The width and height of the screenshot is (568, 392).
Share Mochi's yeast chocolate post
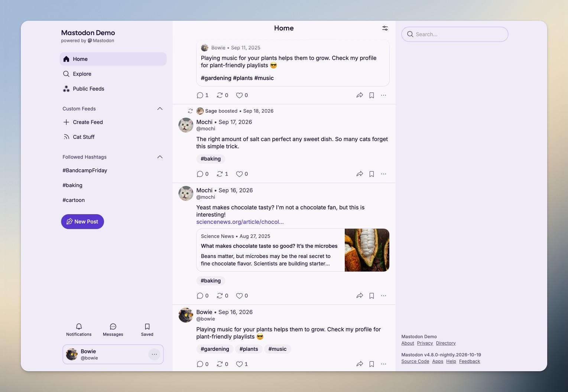[x=360, y=295]
